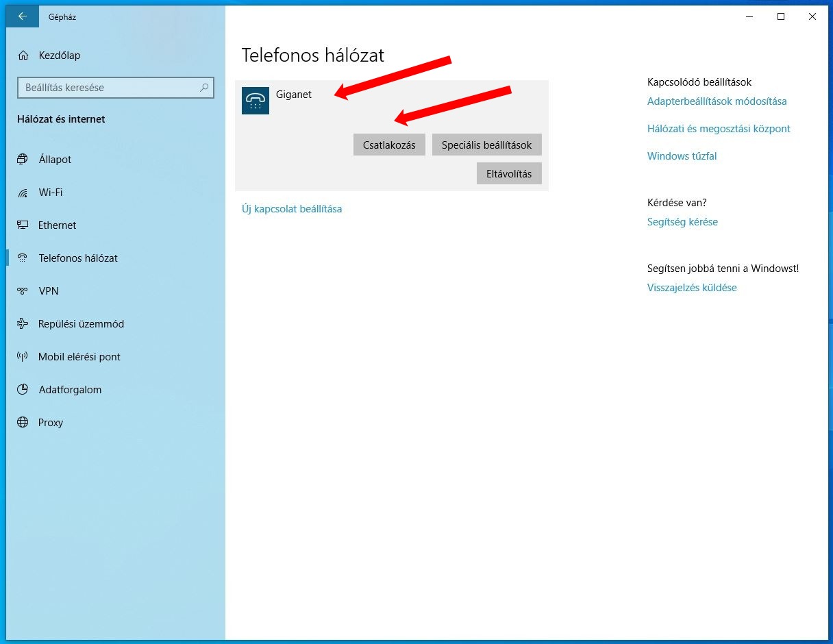Viewport: 833px width, 644px height.
Task: Open Repülési üzemmód airplane icon
Action: point(23,324)
